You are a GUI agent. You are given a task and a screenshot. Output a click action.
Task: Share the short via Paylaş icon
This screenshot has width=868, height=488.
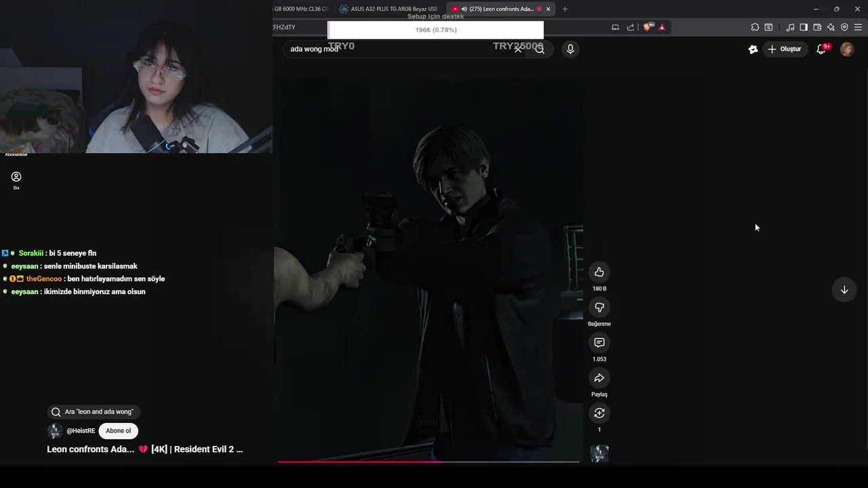tap(599, 378)
